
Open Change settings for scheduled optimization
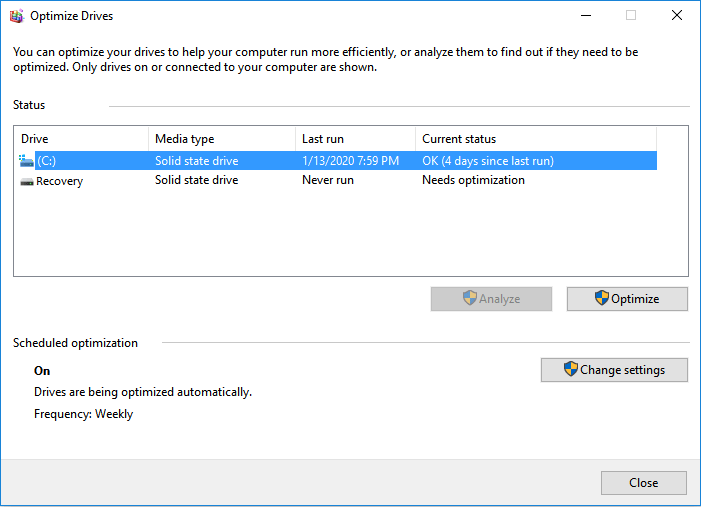[614, 370]
